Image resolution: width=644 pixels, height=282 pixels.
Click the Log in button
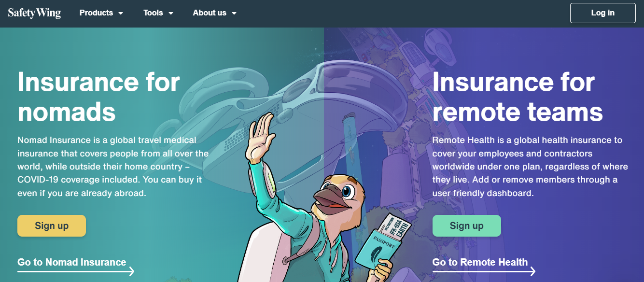(602, 13)
